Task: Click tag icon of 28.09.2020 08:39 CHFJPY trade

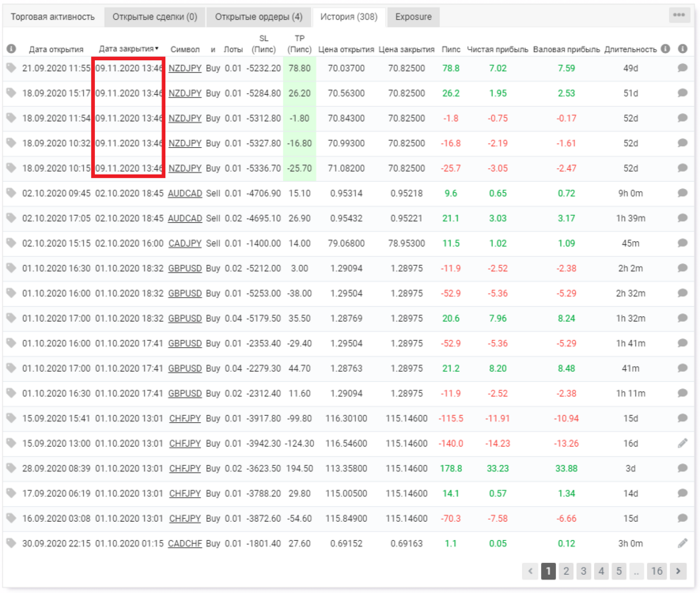Action: click(11, 468)
